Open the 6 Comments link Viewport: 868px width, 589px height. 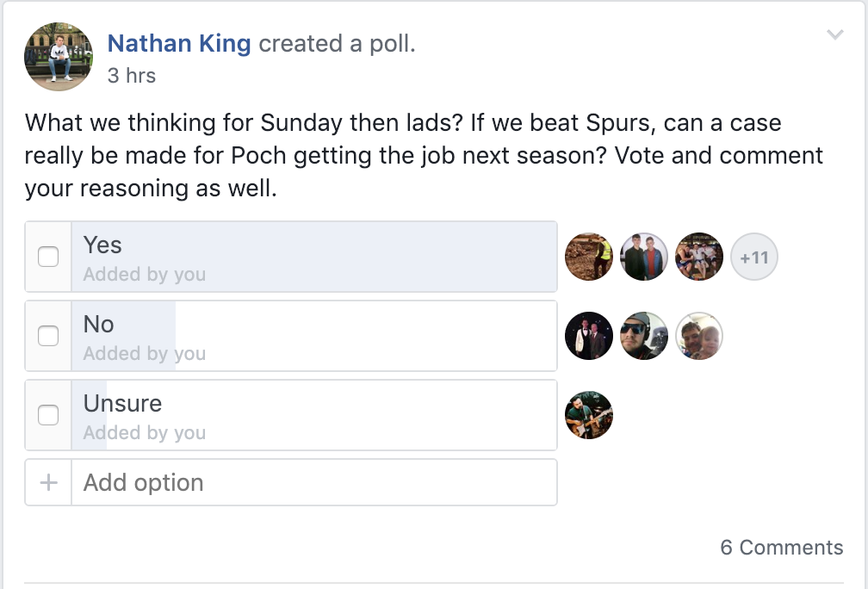coord(781,548)
